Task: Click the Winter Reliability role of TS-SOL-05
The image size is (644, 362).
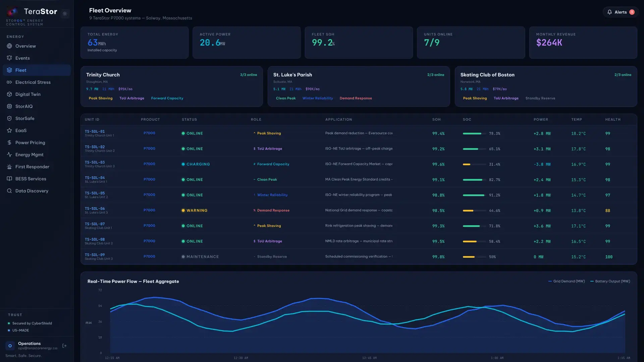Action: 270,195
